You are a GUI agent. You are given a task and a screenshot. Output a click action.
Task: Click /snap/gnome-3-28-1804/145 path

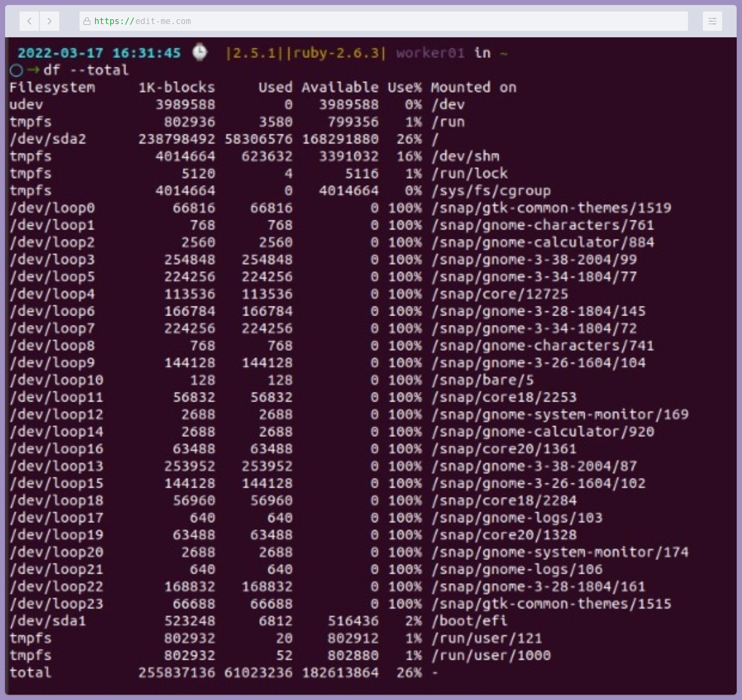(x=538, y=311)
